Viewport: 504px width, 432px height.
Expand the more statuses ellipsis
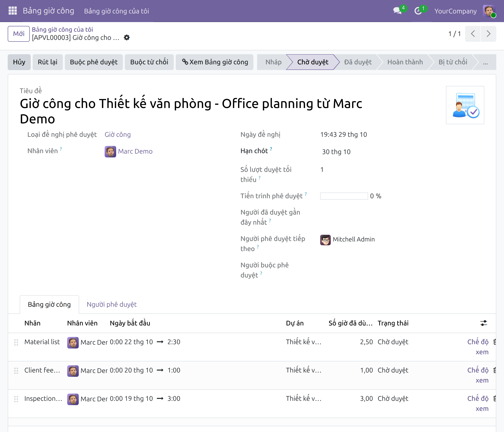(485, 62)
